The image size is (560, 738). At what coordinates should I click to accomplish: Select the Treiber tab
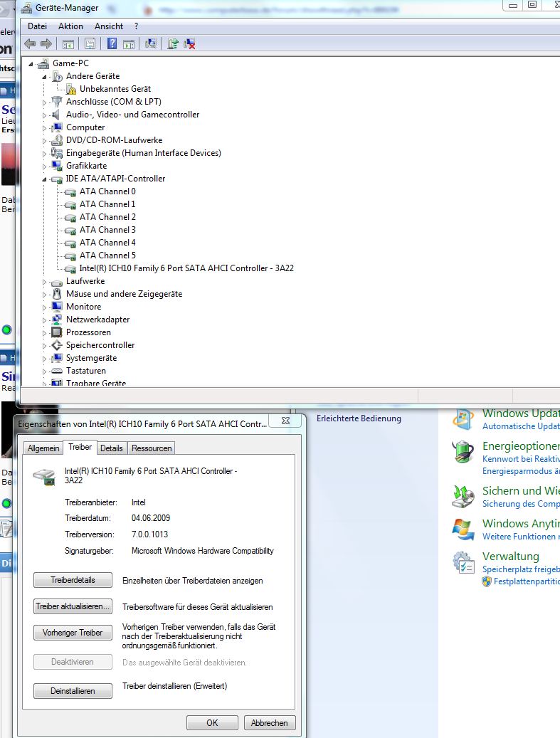[x=80, y=447]
